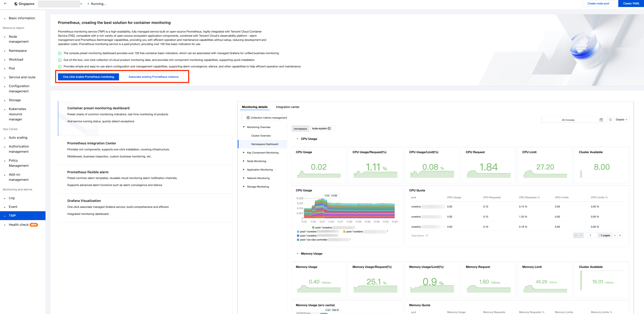Open Health check in sidebar menu
This screenshot has width=644, height=314.
pyautogui.click(x=19, y=225)
